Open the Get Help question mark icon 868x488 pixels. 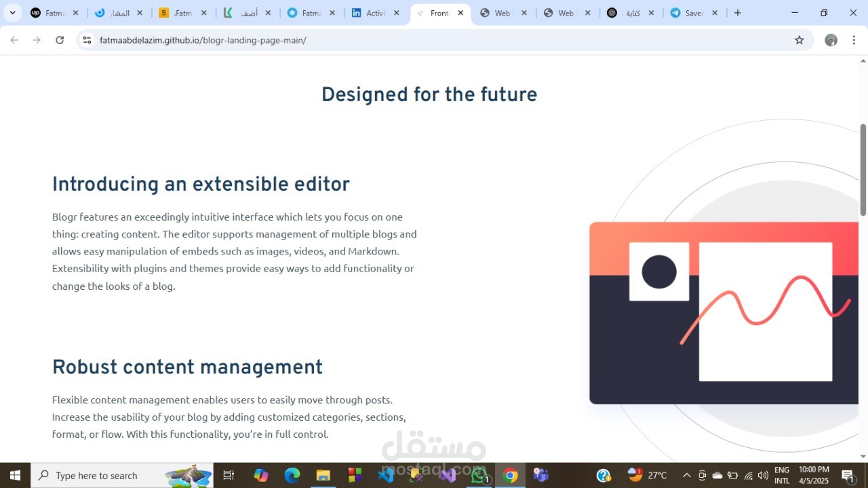click(x=604, y=475)
